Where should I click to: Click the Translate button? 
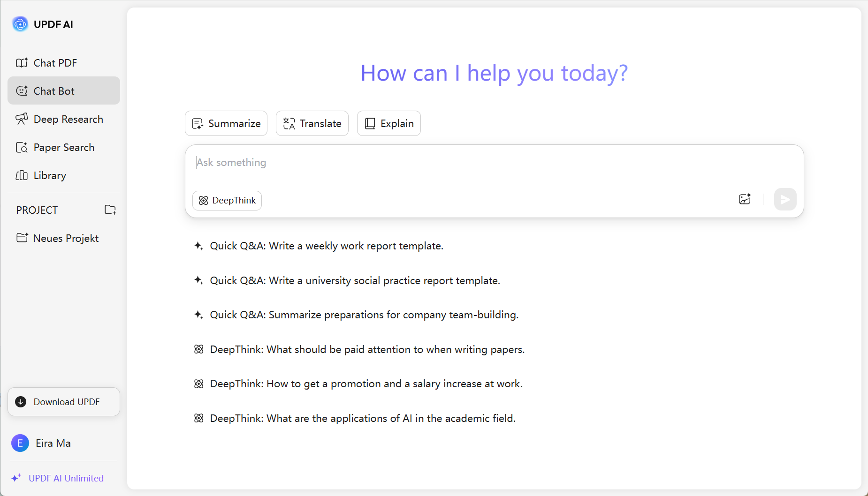[312, 123]
